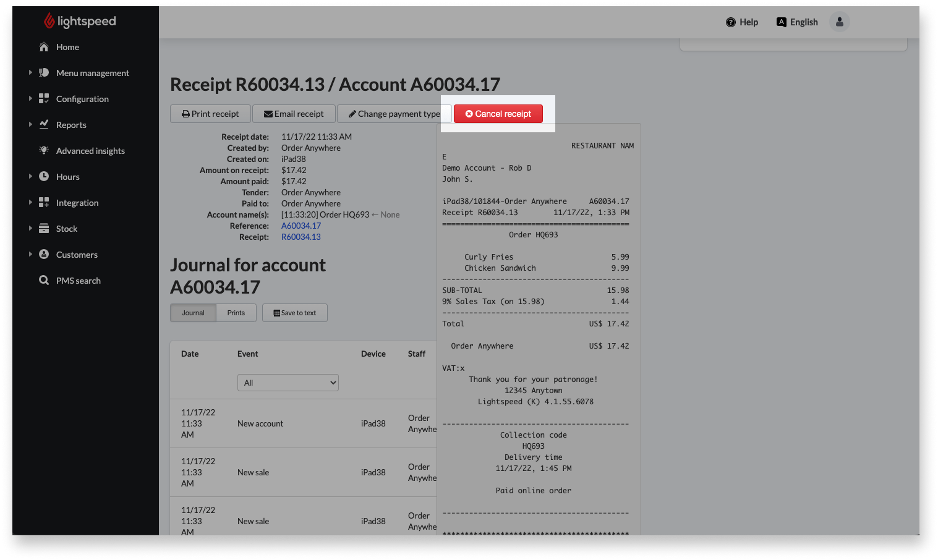938x560 pixels.
Task: Click the Amount paid value $17.42
Action: tap(294, 181)
